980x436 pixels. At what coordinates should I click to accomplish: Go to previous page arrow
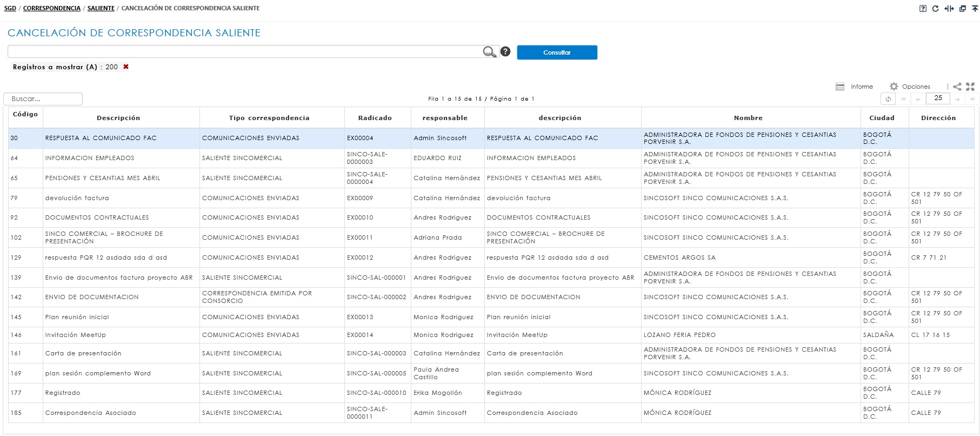(918, 99)
